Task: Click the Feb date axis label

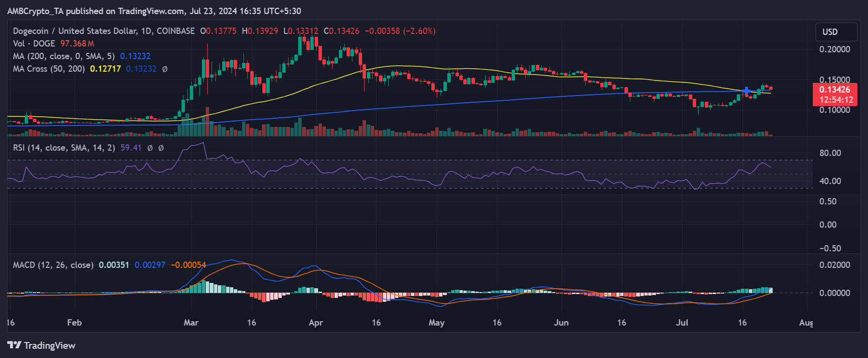Action: pyautogui.click(x=75, y=323)
